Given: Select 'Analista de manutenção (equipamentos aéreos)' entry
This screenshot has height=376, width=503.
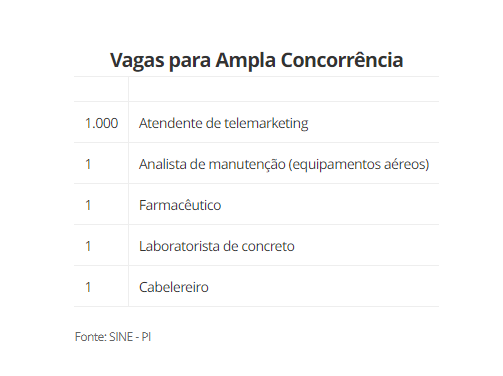Looking at the screenshot, I should coord(284,164).
